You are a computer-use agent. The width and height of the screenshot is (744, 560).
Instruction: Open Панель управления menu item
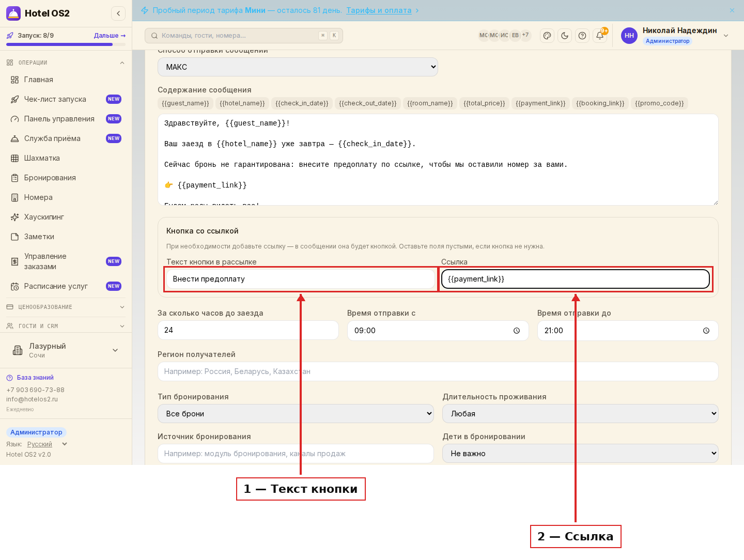[x=66, y=119]
